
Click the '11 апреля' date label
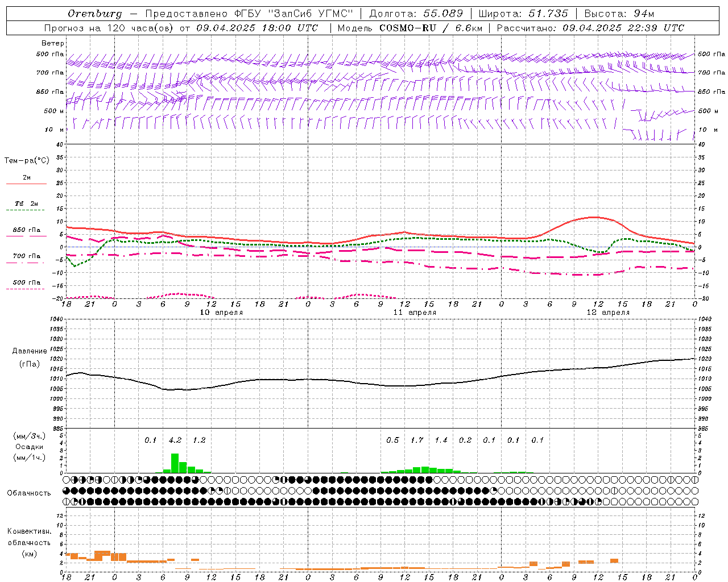415,313
